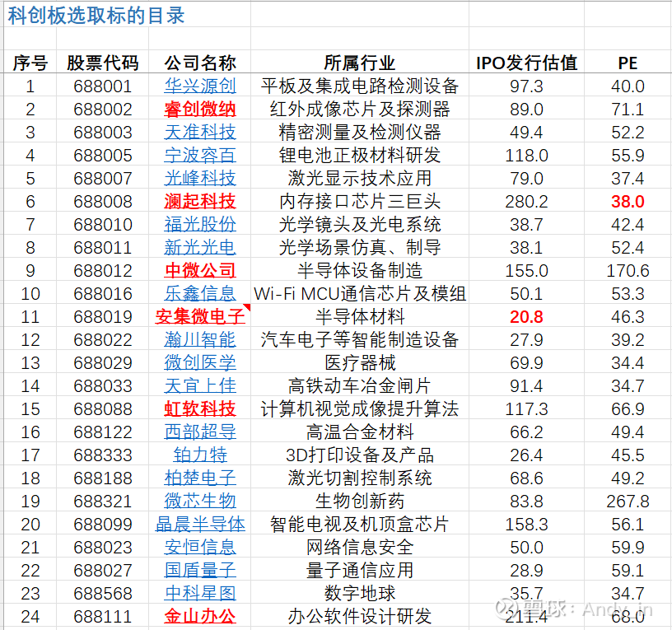This screenshot has height=630, width=672.
Task: Select PE cell 267.8
Action: coord(628,501)
